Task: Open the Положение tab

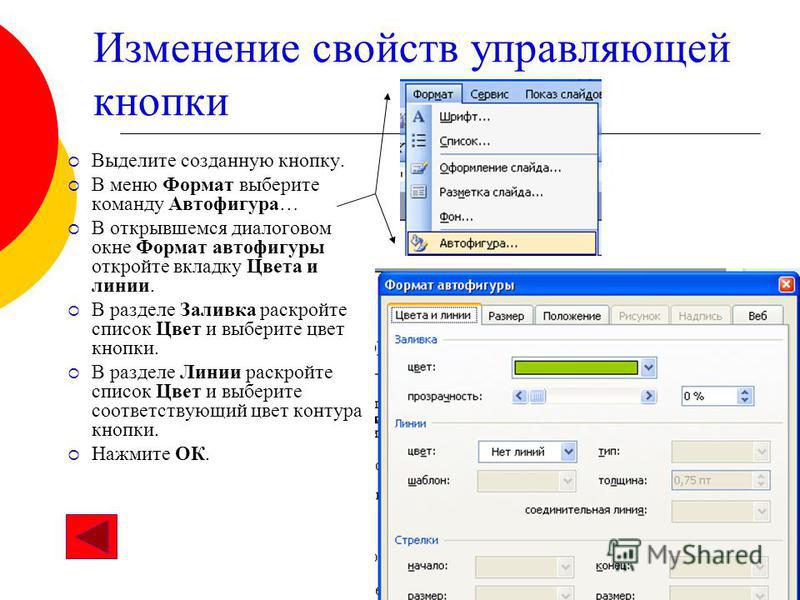Action: tap(571, 316)
